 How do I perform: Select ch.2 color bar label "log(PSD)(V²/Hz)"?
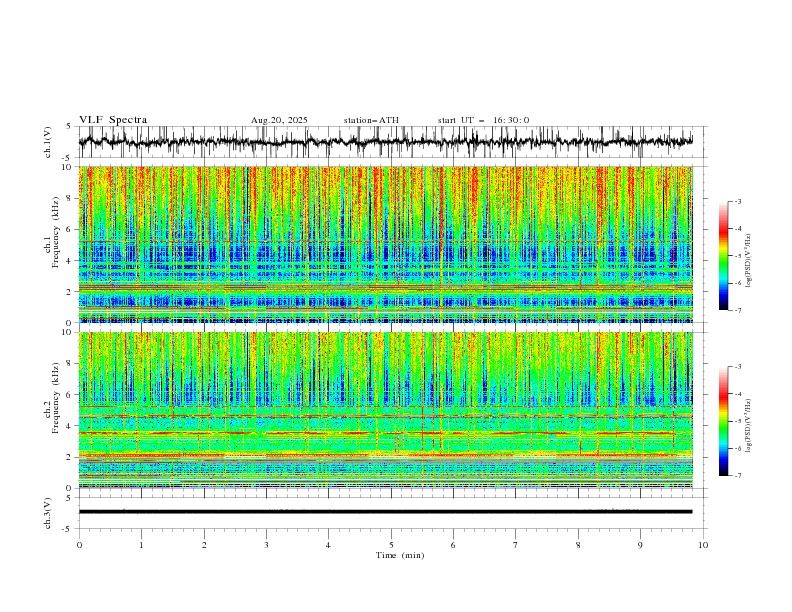(x=749, y=426)
